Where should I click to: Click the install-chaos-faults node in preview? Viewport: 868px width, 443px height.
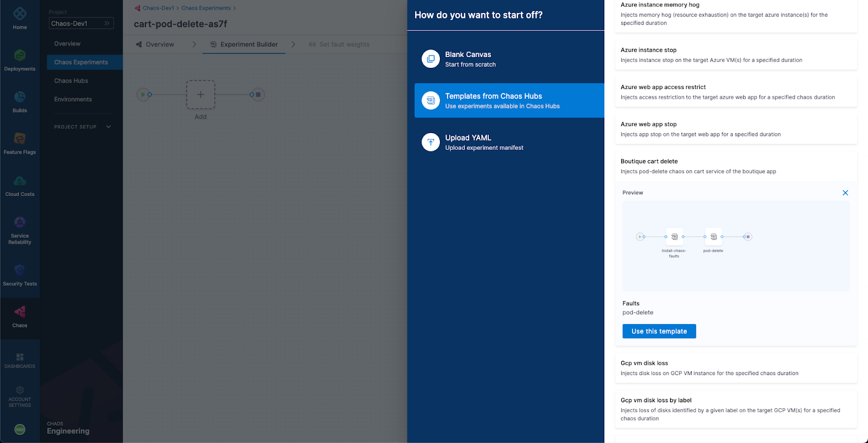(x=674, y=237)
